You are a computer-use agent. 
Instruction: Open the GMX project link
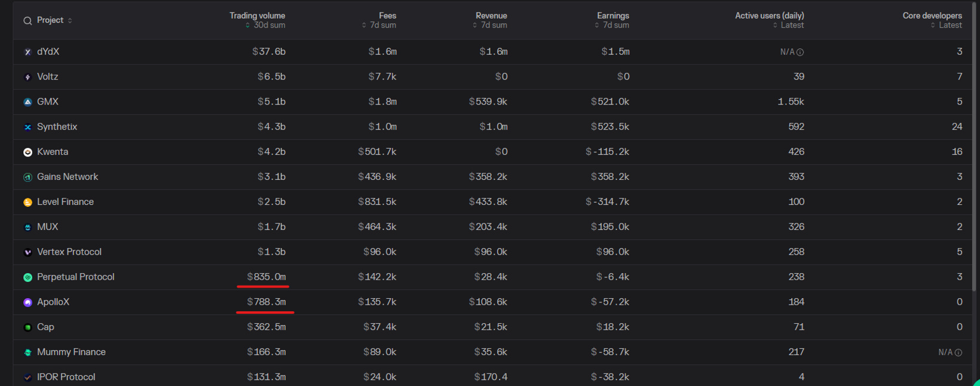(48, 102)
